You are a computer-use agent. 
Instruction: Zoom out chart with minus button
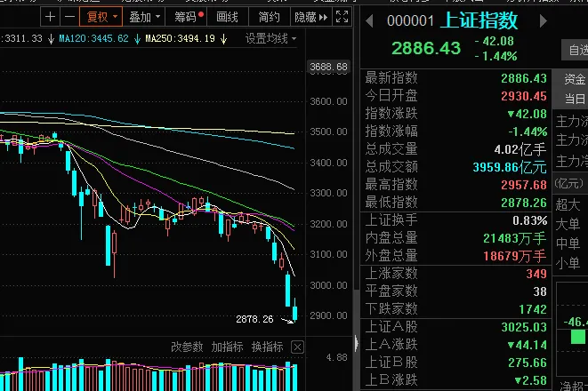click(69, 17)
